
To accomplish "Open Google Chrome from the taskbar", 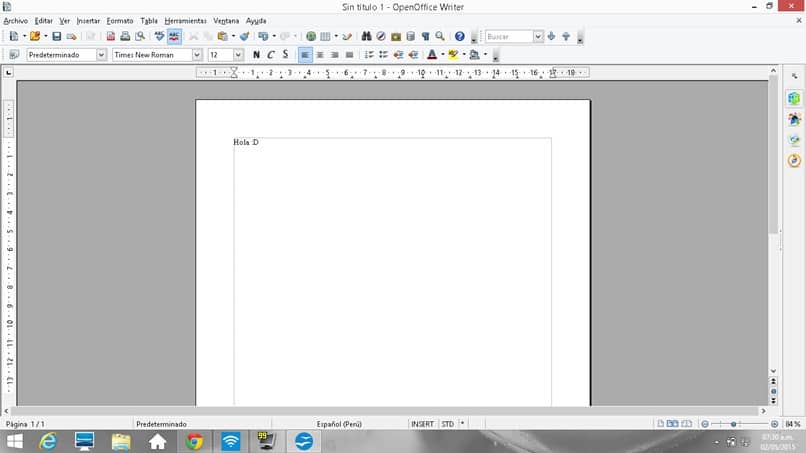I will (194, 441).
